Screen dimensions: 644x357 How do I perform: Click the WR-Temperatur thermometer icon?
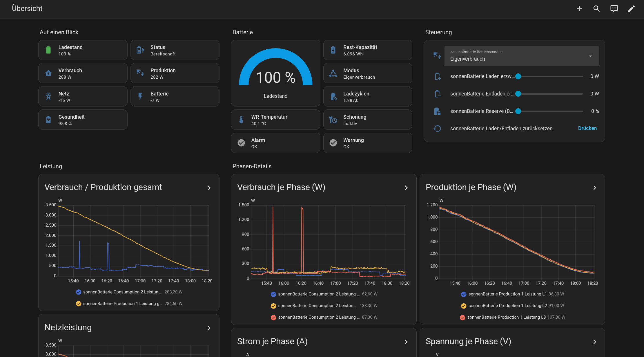tap(241, 120)
